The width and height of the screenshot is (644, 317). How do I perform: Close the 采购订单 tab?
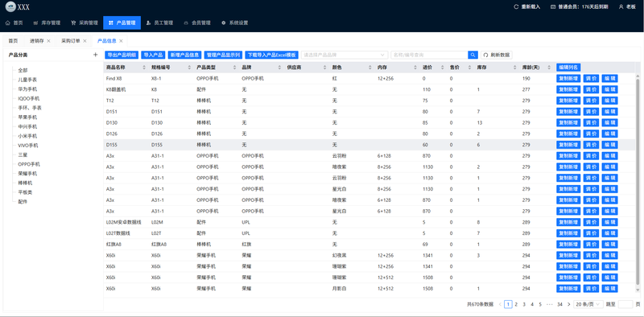[x=85, y=41]
